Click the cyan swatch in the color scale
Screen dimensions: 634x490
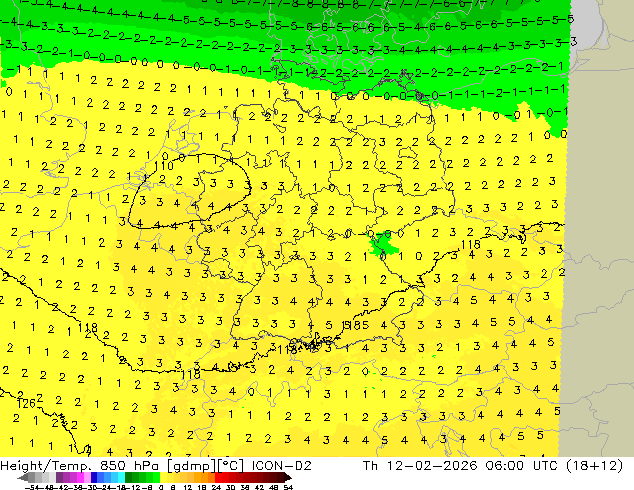point(121,478)
